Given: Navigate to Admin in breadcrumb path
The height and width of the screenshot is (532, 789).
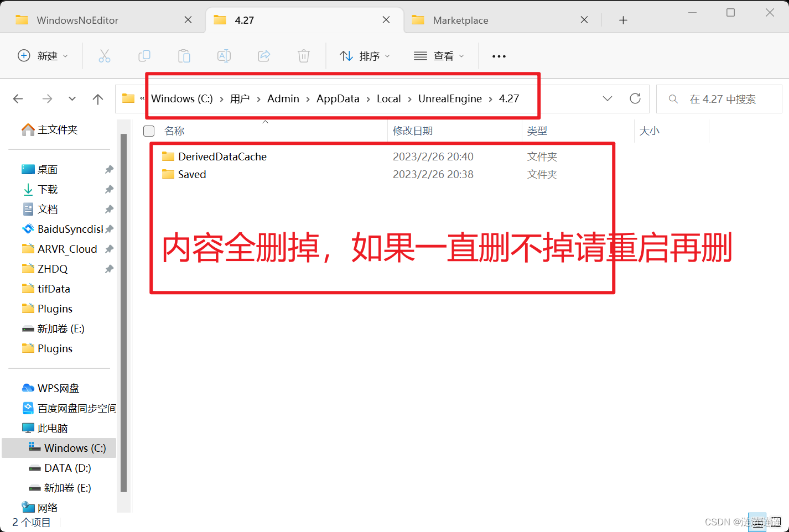Looking at the screenshot, I should tap(283, 98).
